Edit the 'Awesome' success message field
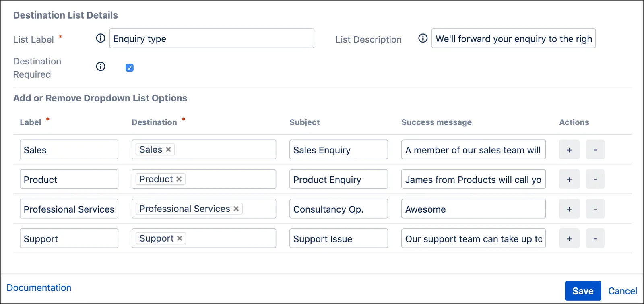The height and width of the screenshot is (304, 644). tap(473, 209)
